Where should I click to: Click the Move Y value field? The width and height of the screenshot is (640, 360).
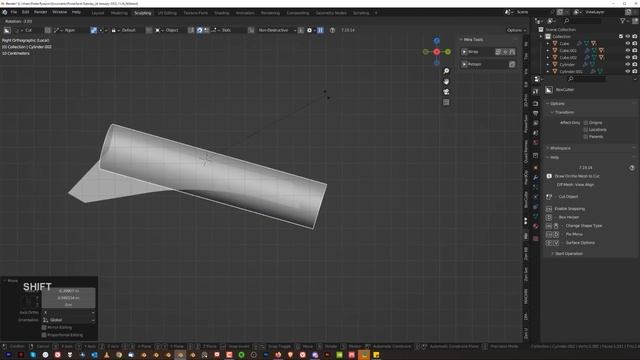(69, 298)
